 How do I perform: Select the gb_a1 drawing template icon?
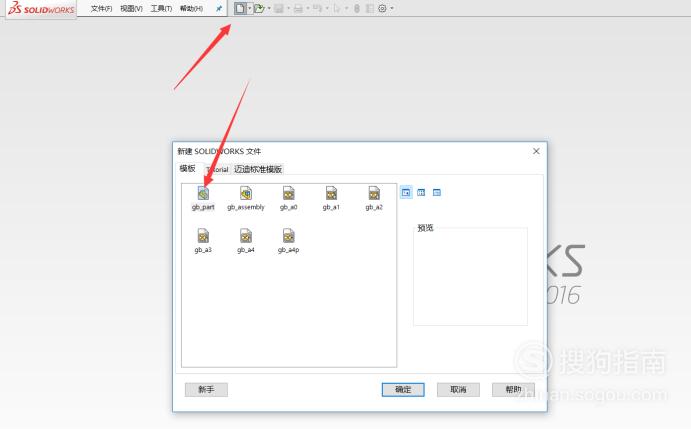(331, 193)
